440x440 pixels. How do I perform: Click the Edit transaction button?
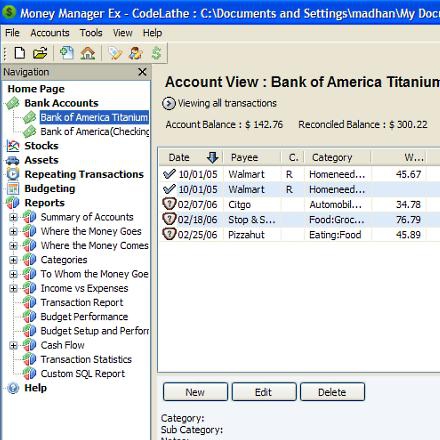(264, 392)
